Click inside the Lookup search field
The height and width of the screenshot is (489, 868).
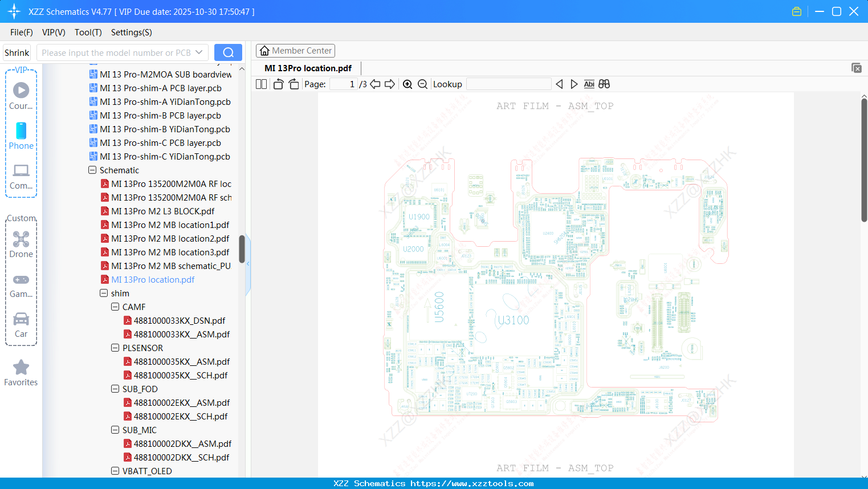(509, 84)
